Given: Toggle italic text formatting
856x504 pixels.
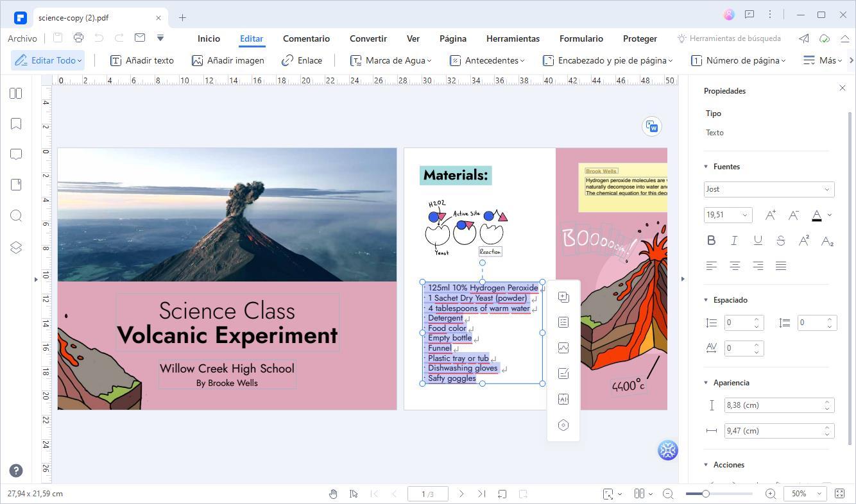Looking at the screenshot, I should click(734, 240).
